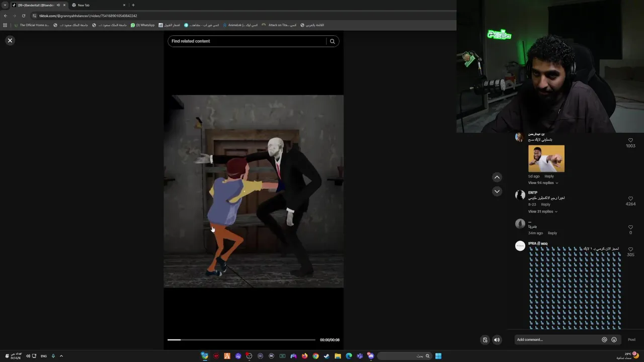Image resolution: width=644 pixels, height=362 pixels.
Task: Click the playing TikTok video
Action: (254, 191)
